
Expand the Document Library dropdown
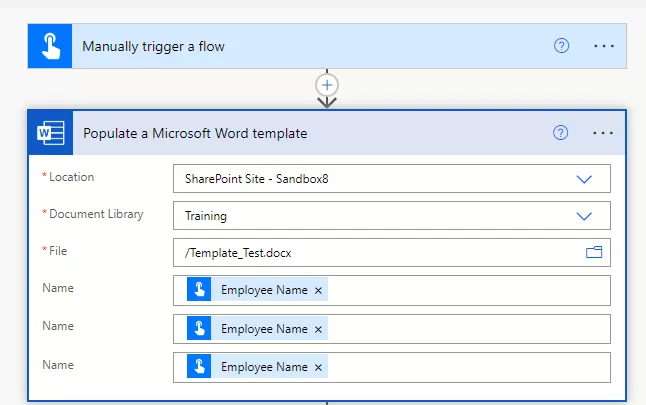click(584, 215)
